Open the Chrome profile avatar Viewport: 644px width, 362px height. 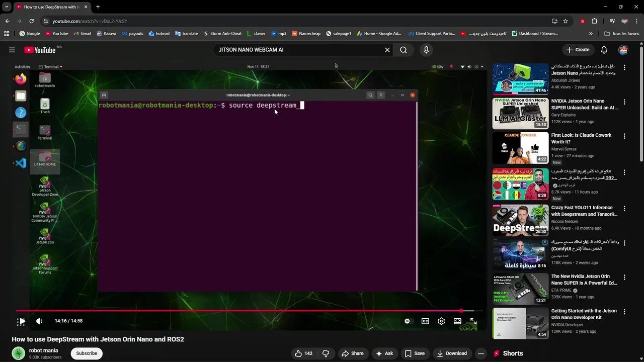624,21
